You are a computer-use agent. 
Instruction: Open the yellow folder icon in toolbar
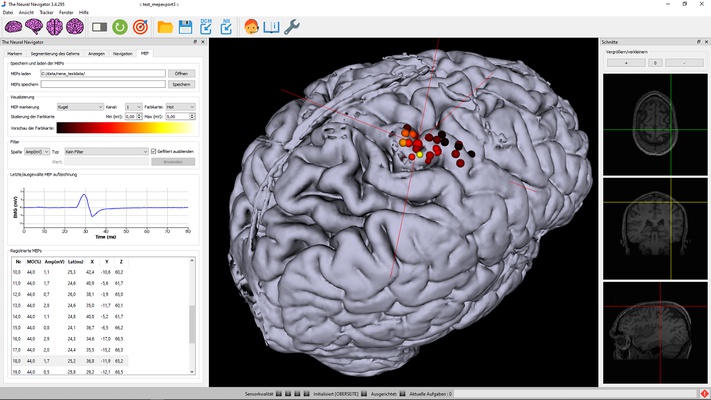(x=165, y=27)
